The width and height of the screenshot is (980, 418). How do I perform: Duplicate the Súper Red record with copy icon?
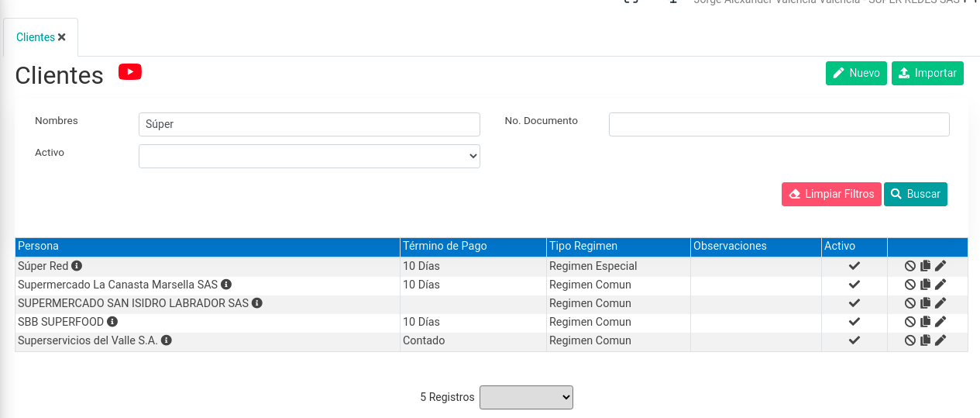pyautogui.click(x=925, y=266)
